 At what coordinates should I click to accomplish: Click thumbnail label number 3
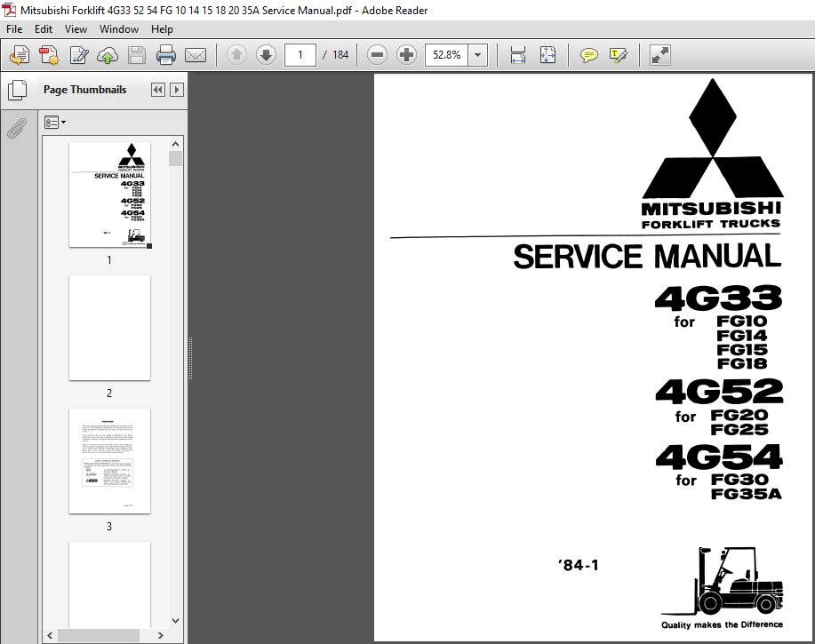[x=109, y=527]
